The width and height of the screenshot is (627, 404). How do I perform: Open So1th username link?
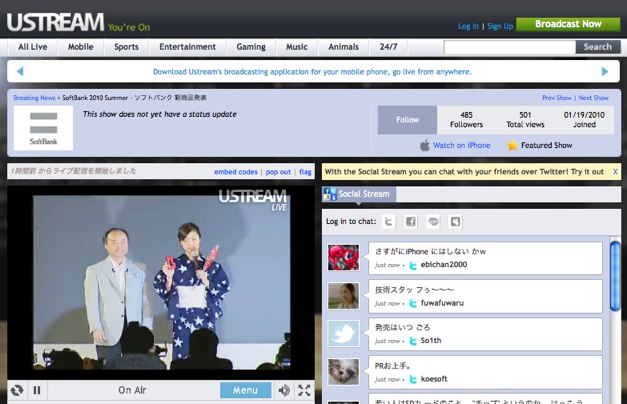click(431, 340)
